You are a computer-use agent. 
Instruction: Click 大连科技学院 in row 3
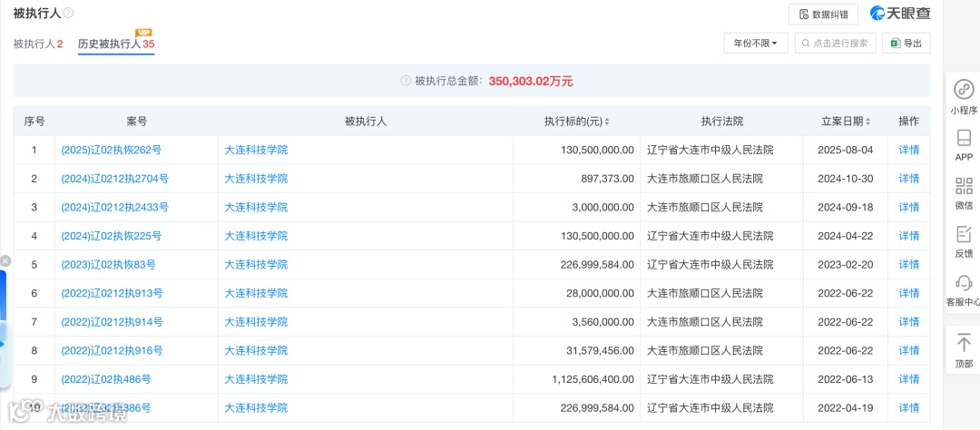click(x=256, y=208)
